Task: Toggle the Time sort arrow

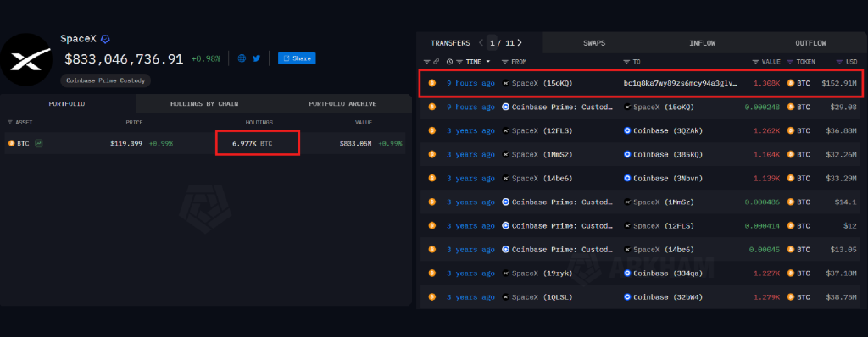Action: (488, 62)
